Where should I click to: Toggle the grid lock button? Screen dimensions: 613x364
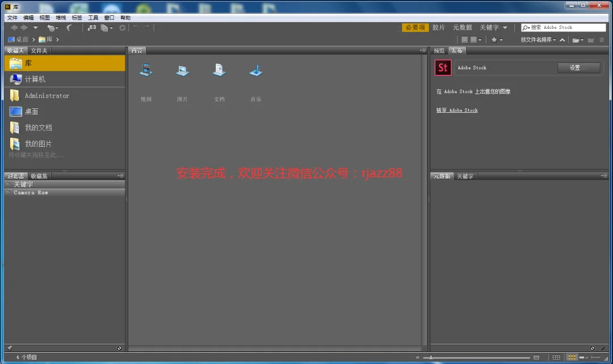point(556,357)
